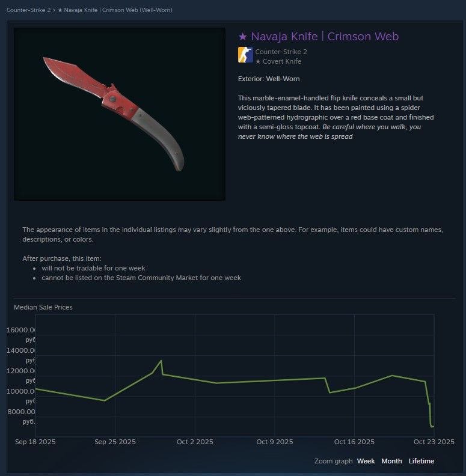Screen dimensions: 466x476
Task: Zoom graph to Week
Action: (366, 461)
